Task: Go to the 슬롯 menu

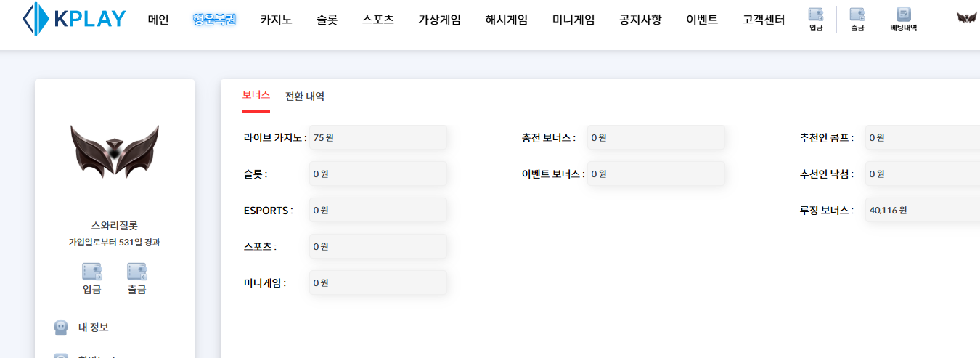Action: (x=327, y=20)
